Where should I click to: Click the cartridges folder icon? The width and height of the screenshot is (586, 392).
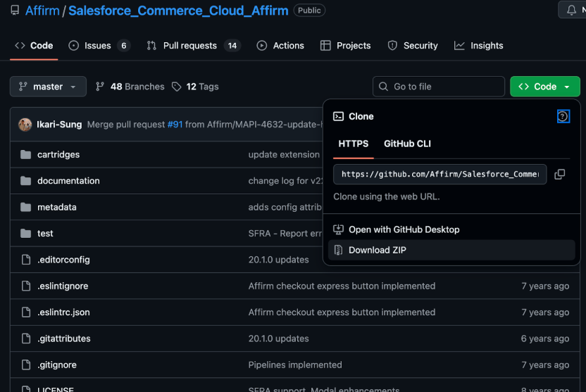coord(26,155)
